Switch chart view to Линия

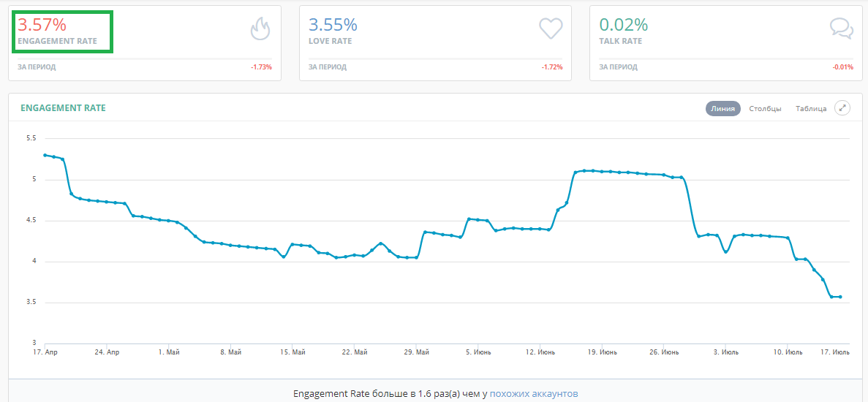click(x=722, y=108)
